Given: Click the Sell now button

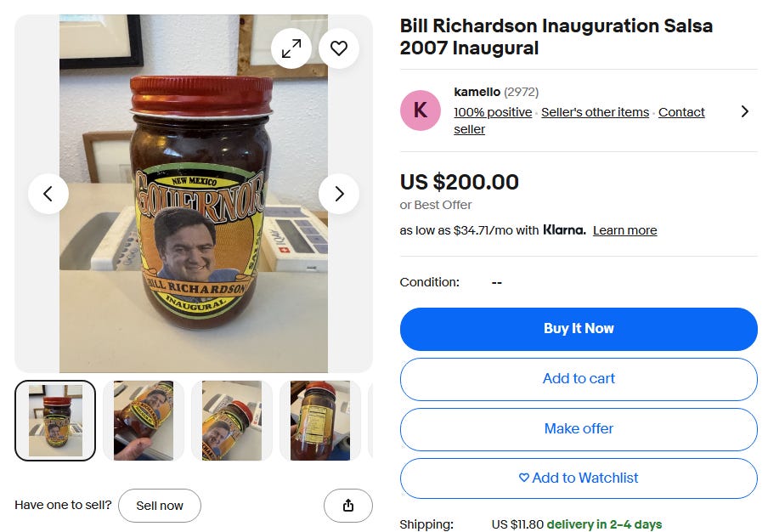Looking at the screenshot, I should click(160, 505).
